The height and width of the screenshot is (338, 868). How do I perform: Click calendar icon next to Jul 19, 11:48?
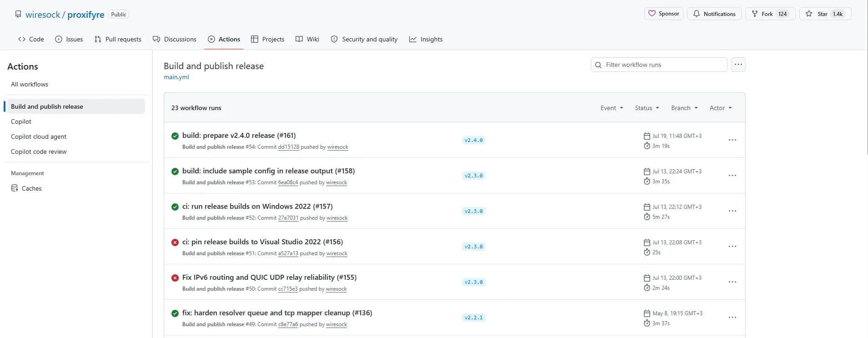click(x=647, y=136)
